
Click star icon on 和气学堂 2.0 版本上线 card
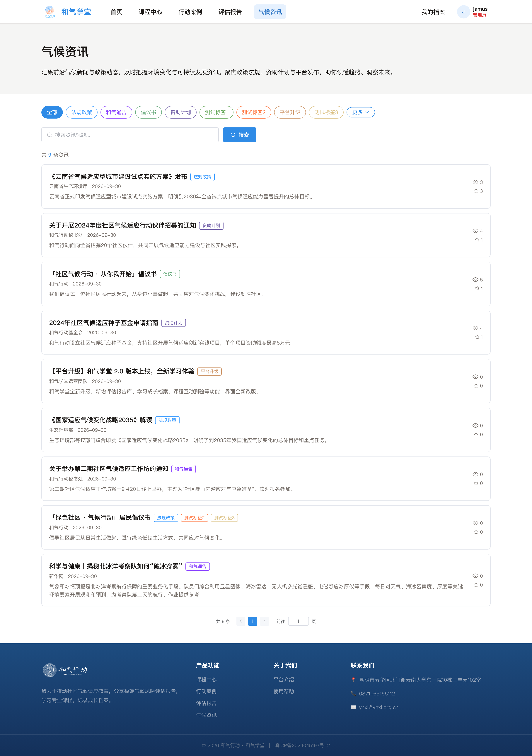[476, 386]
